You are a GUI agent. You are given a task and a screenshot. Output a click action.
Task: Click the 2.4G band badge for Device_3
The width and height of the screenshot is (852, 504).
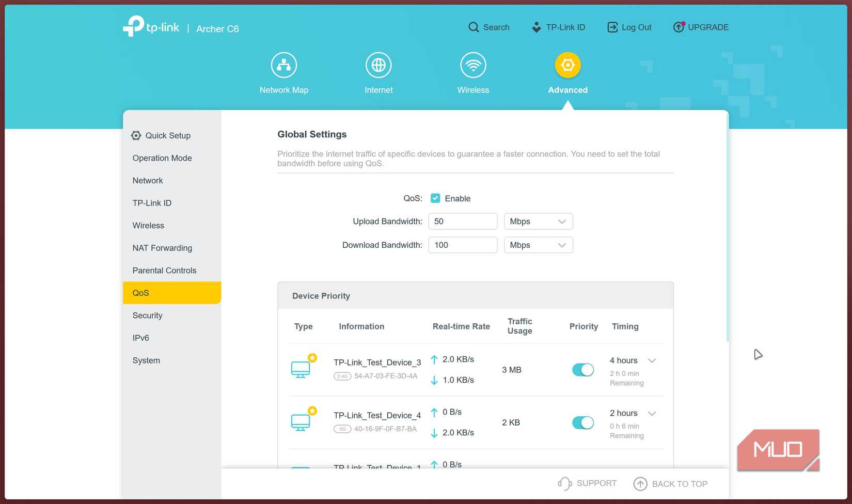pyautogui.click(x=342, y=376)
